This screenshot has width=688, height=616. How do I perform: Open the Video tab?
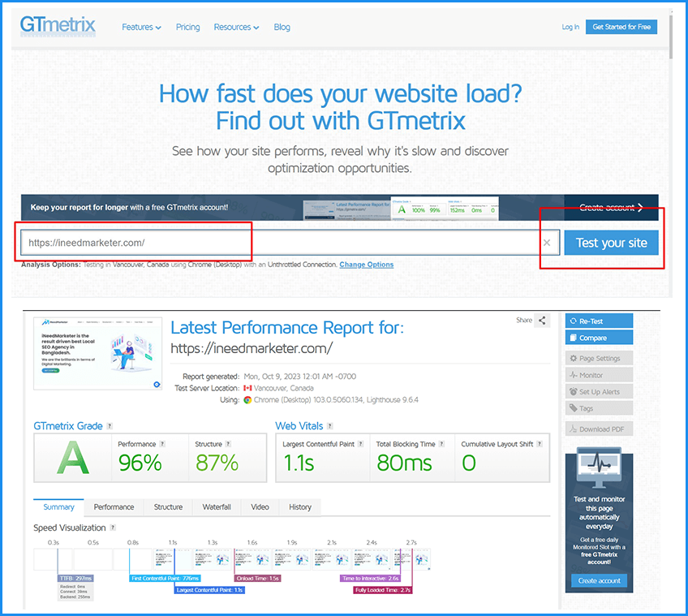[x=260, y=507]
